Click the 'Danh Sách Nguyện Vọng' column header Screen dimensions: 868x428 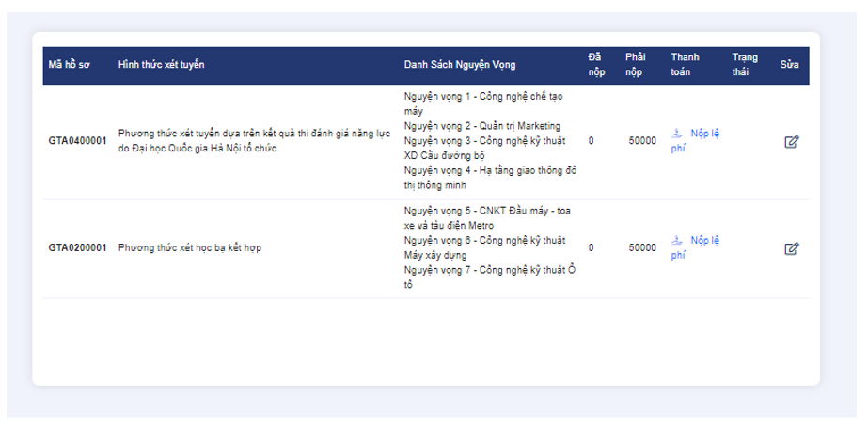[459, 65]
